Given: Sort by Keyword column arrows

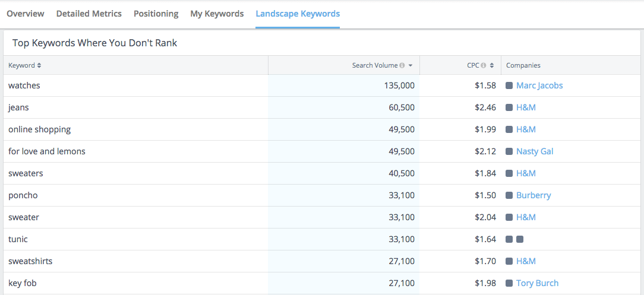Looking at the screenshot, I should click(39, 65).
